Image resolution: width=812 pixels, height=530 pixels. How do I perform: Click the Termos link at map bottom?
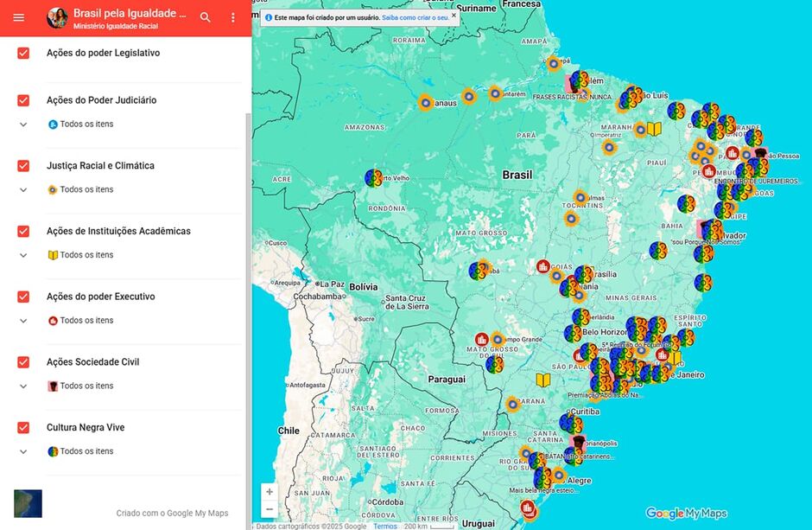click(x=385, y=526)
